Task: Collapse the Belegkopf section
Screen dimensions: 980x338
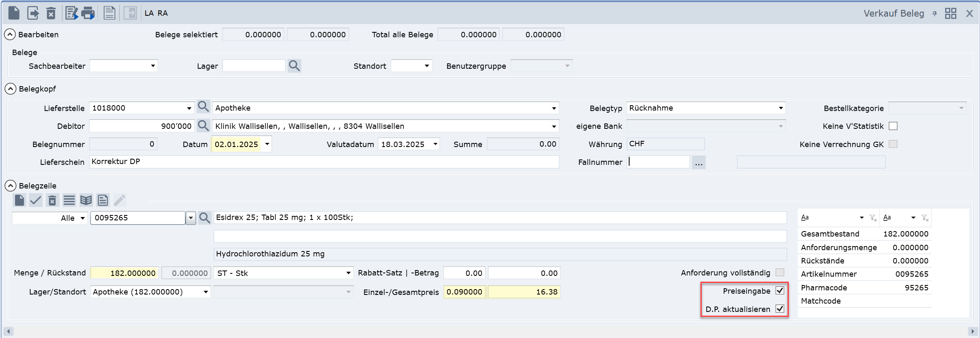Action: point(10,89)
